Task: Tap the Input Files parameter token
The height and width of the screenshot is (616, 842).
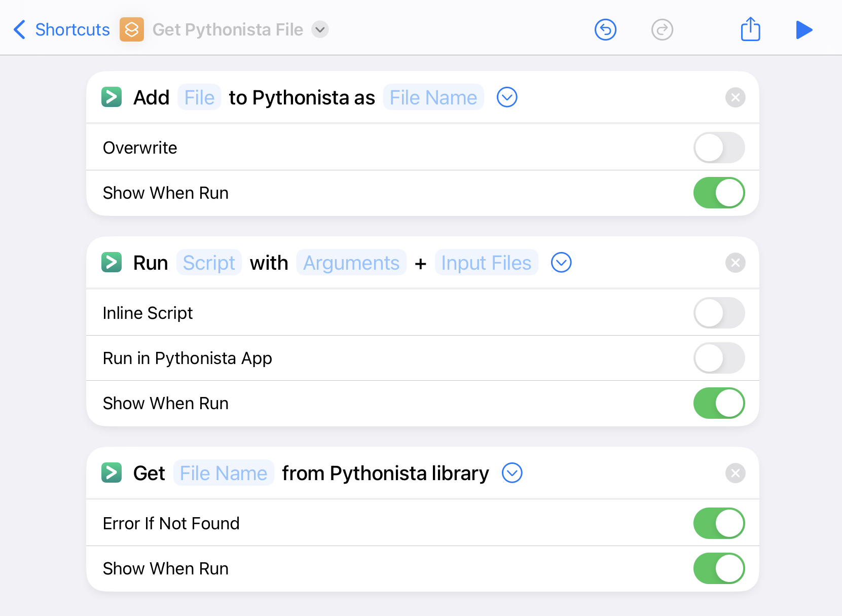Action: click(486, 263)
